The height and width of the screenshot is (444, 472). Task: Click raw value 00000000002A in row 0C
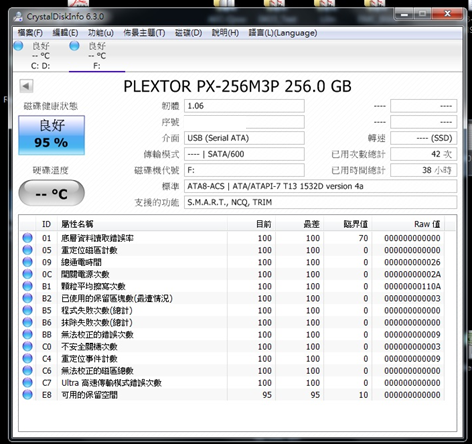pyautogui.click(x=412, y=274)
